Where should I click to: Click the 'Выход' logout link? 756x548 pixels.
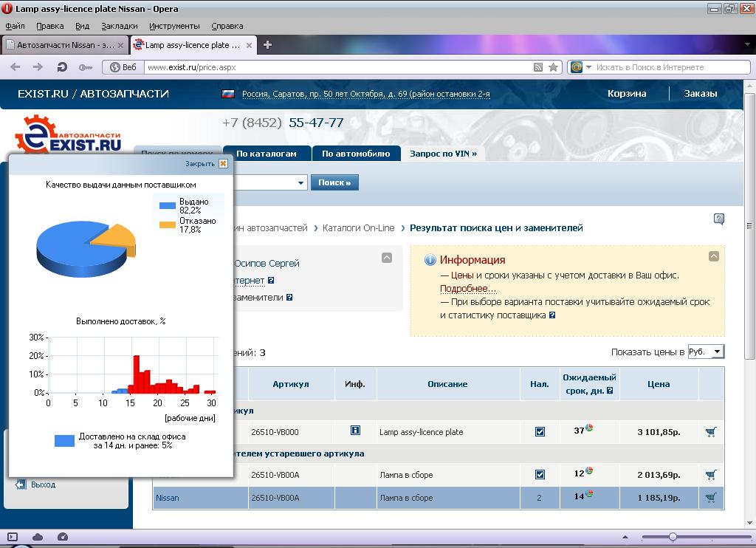pyautogui.click(x=44, y=484)
